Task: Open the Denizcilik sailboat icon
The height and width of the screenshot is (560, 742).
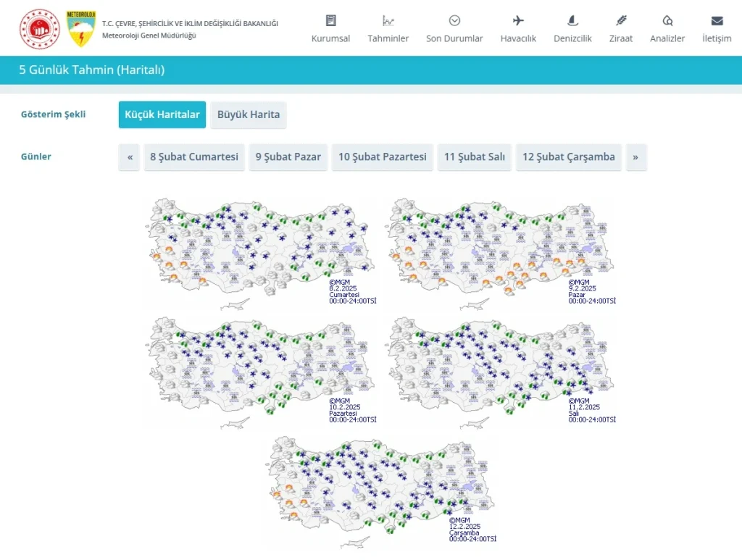Action: pos(572,21)
